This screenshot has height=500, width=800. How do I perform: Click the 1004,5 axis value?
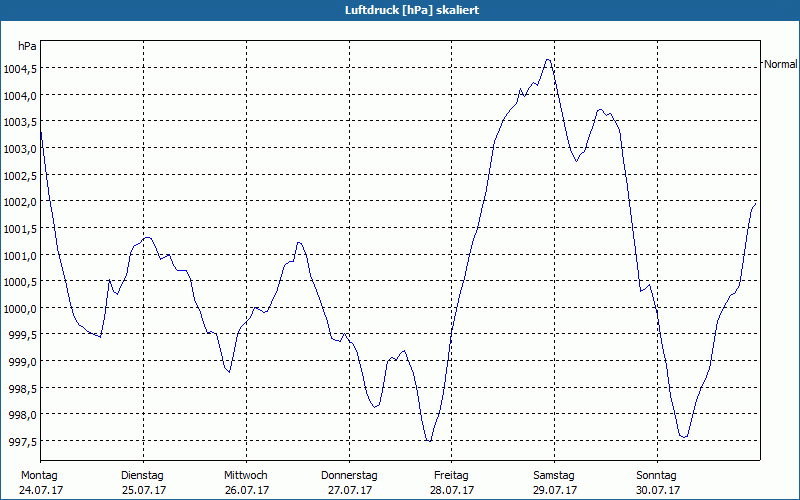point(20,68)
